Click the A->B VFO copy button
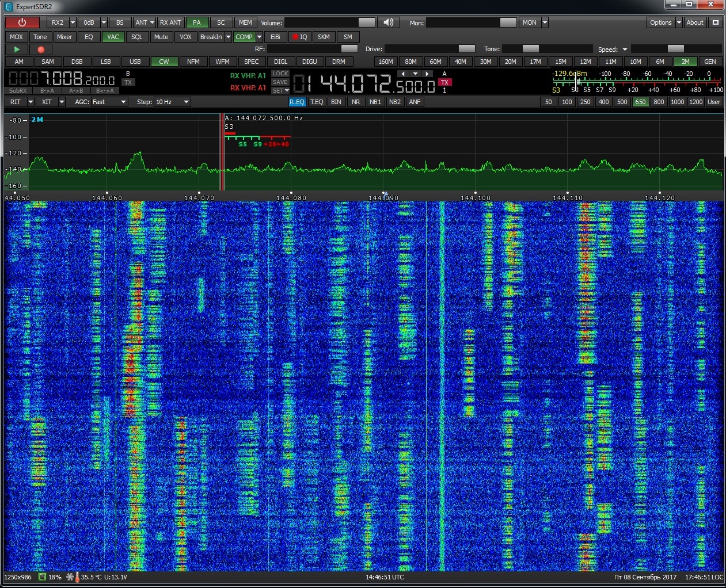 pos(76,90)
